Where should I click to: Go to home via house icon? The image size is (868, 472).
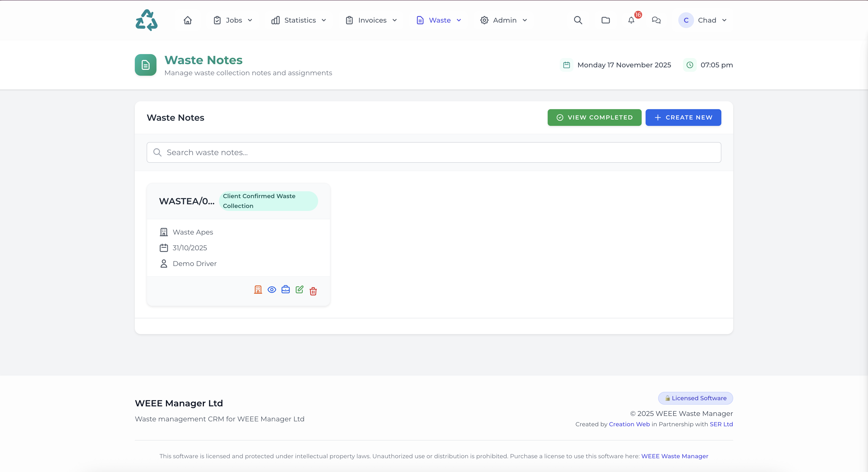pos(188,20)
